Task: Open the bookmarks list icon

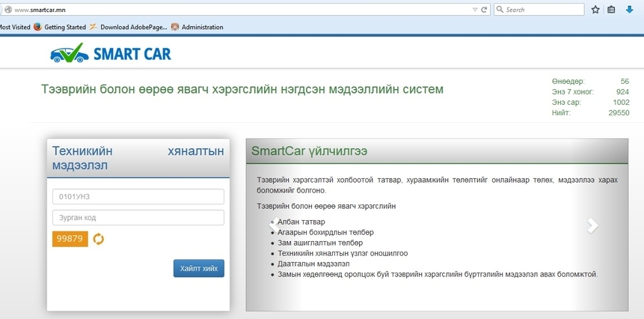Action: click(612, 10)
